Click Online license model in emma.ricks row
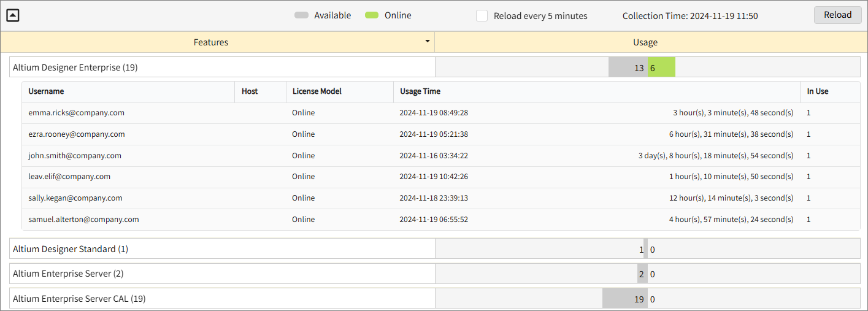Image resolution: width=868 pixels, height=311 pixels. [303, 113]
